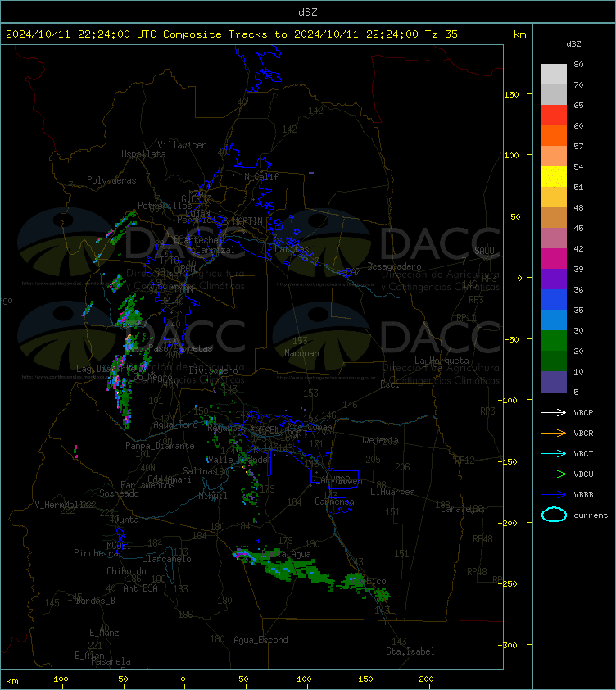Click the 'C.Huarpes' map label
616x690 pixels.
(x=392, y=492)
